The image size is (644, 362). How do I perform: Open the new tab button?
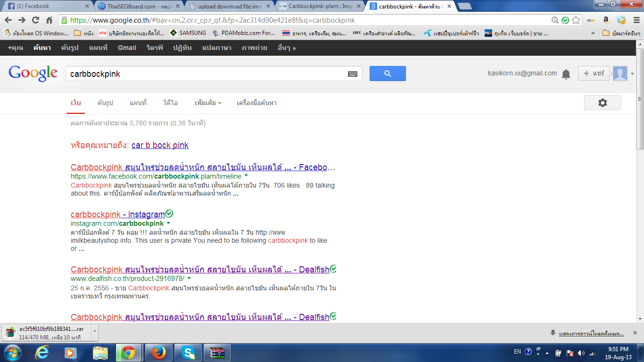(465, 6)
